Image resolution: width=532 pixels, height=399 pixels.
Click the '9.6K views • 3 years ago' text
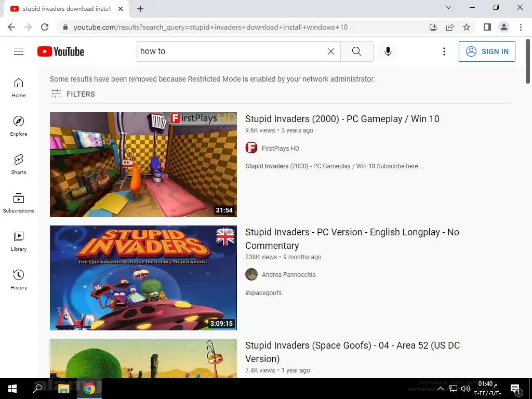click(x=279, y=130)
